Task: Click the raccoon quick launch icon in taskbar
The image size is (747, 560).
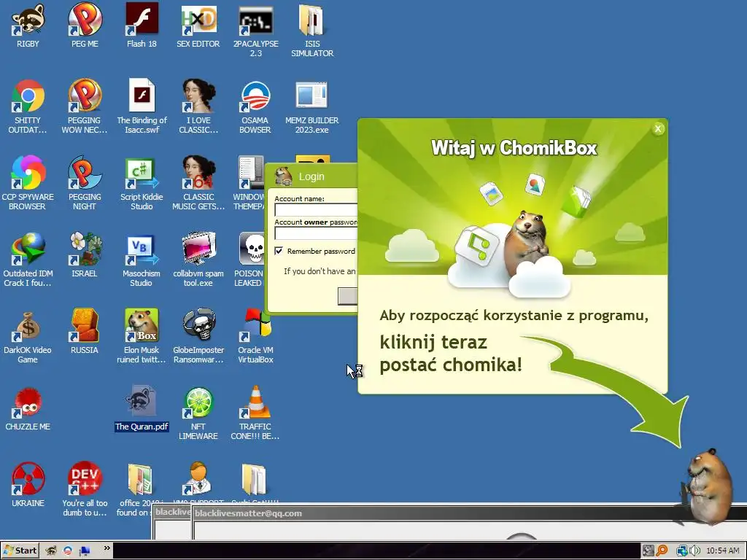Action: tap(51, 551)
